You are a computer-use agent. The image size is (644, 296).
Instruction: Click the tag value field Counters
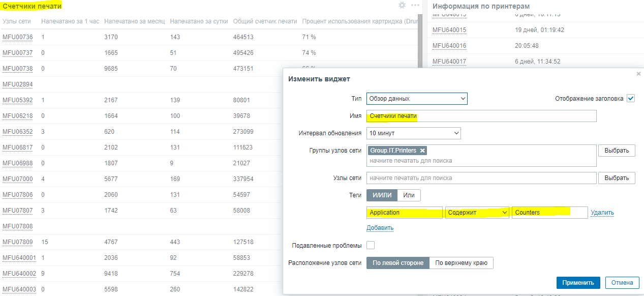coord(550,212)
